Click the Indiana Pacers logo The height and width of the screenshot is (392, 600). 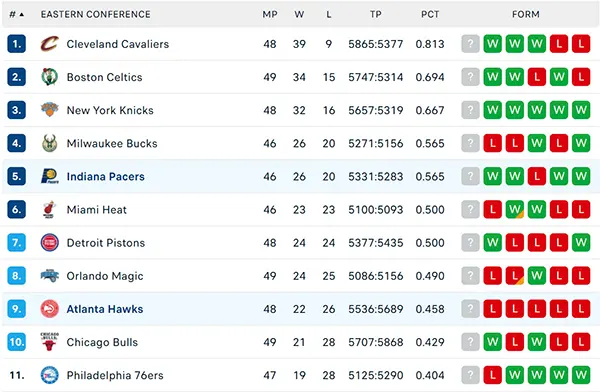[x=50, y=176]
